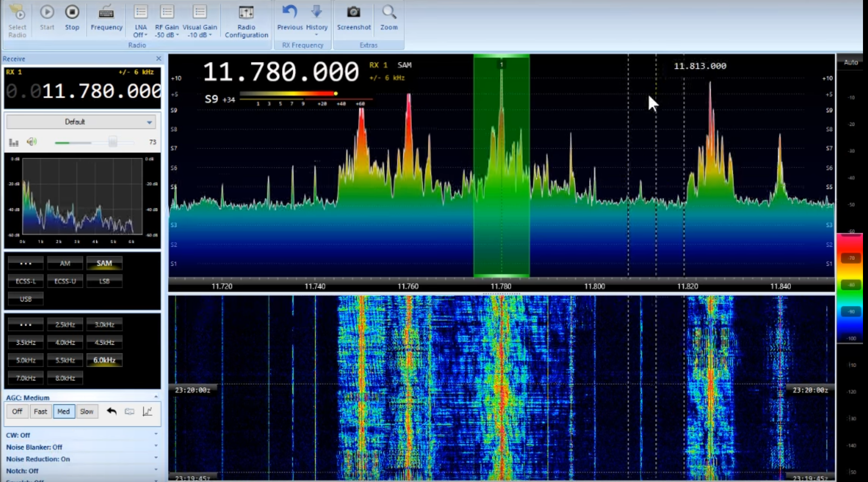Set filter bandwidth to 6.0kHz
This screenshot has width=868, height=482.
pos(104,360)
